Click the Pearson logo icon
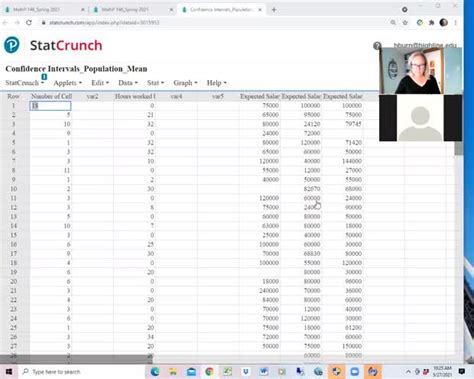Image resolution: width=474 pixels, height=379 pixels. pyautogui.click(x=12, y=45)
